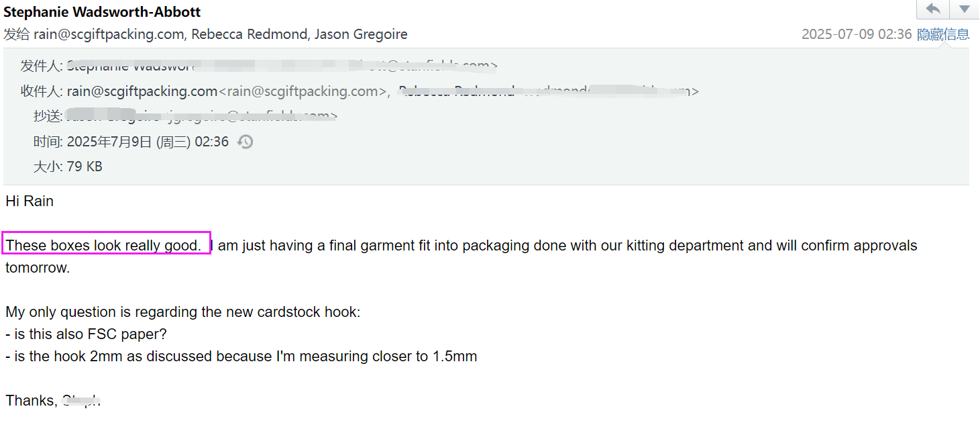Click Jason Gregoire in the 发给 summary line

361,34
